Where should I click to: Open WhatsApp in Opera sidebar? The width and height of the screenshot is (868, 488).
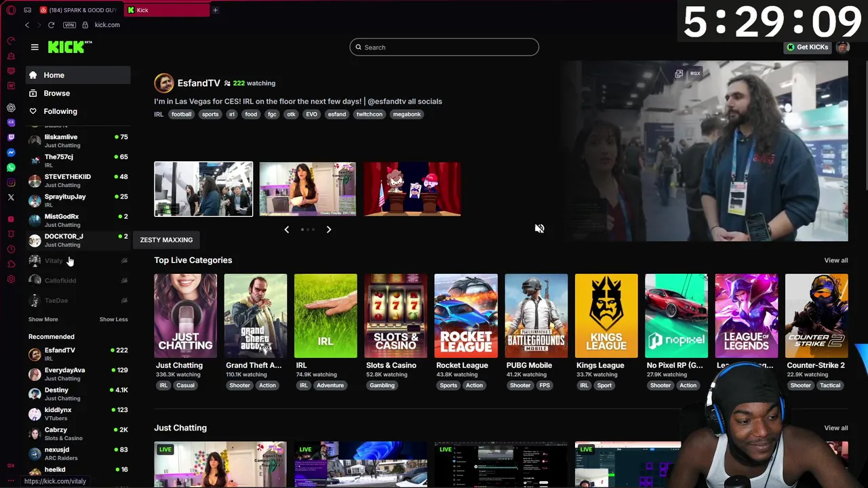tap(11, 167)
